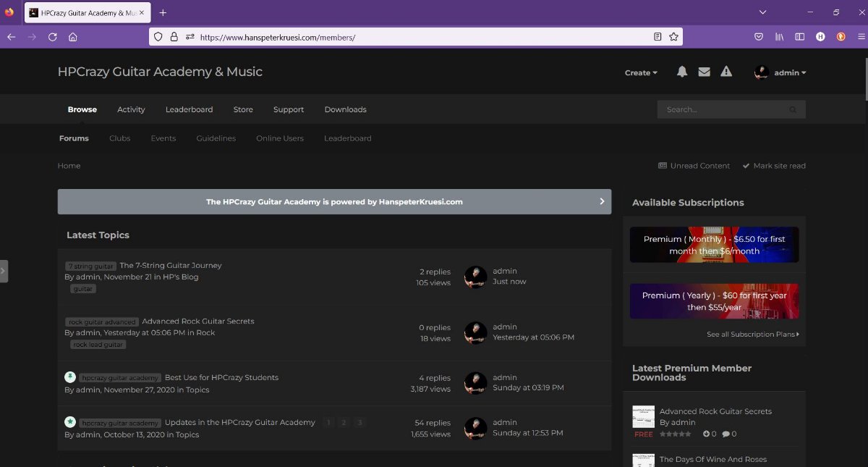Image resolution: width=868 pixels, height=467 pixels.
Task: Open the tracking protection shield icon
Action: [158, 37]
